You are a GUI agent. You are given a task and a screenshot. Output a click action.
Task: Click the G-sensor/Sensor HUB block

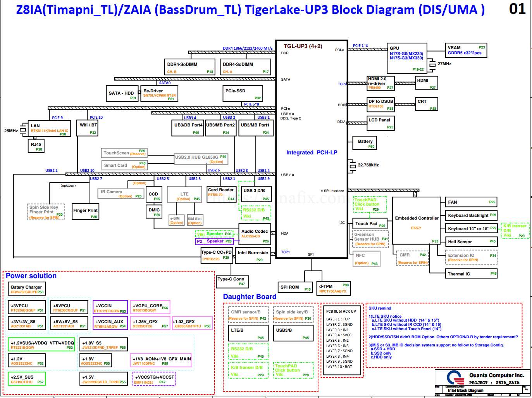[x=370, y=239]
